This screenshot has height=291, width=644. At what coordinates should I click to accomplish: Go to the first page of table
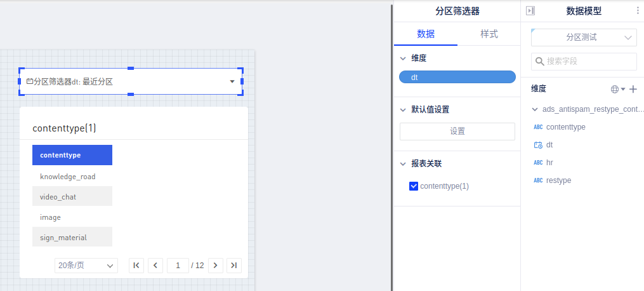[x=136, y=265]
